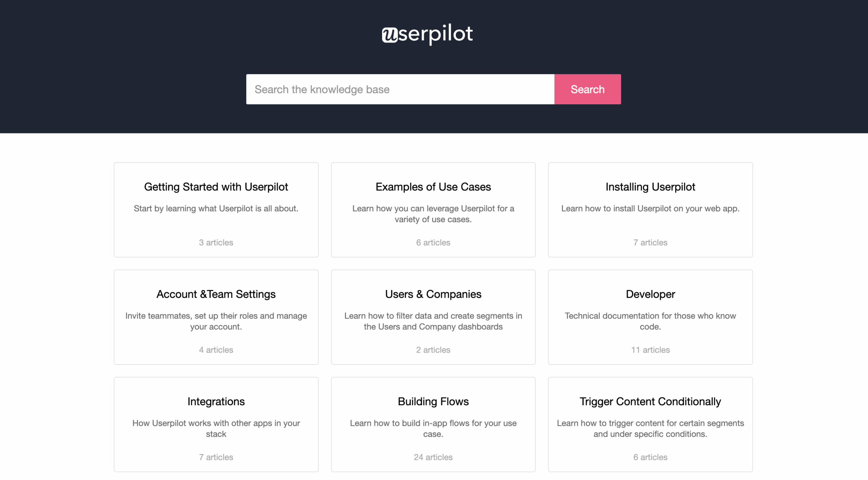Viewport: 868px width, 480px height.
Task: Open the Examples of Use Cases category
Action: point(433,187)
